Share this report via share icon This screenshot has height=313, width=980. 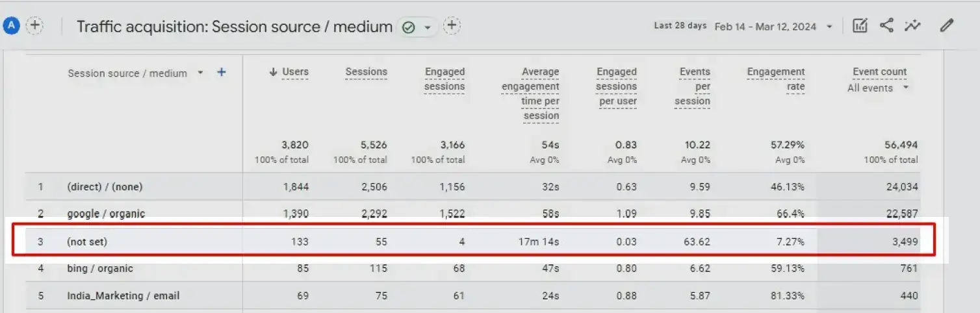pyautogui.click(x=886, y=26)
